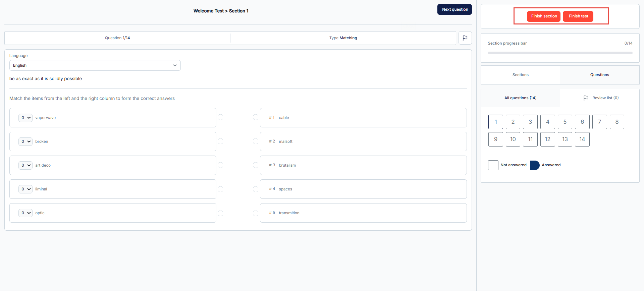Open the Review list (0) tab

pos(599,98)
